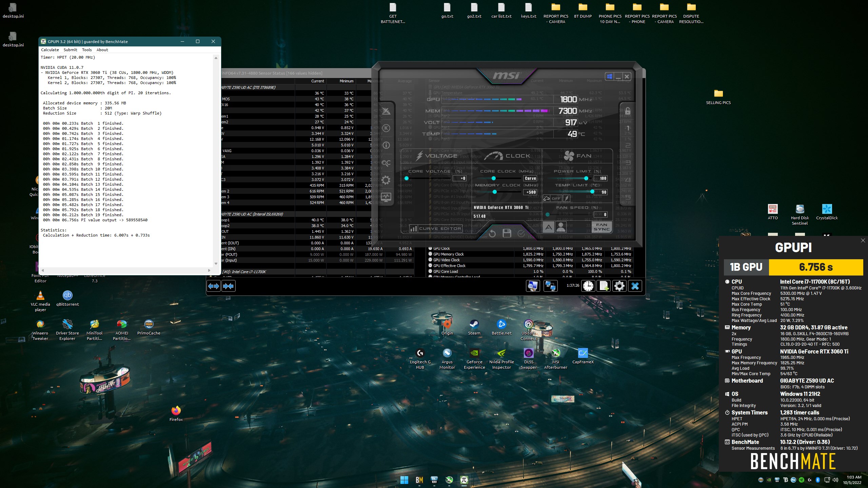Viewport: 868px width, 488px height.
Task: Open the Tools menu in GPUPI
Action: [87, 50]
